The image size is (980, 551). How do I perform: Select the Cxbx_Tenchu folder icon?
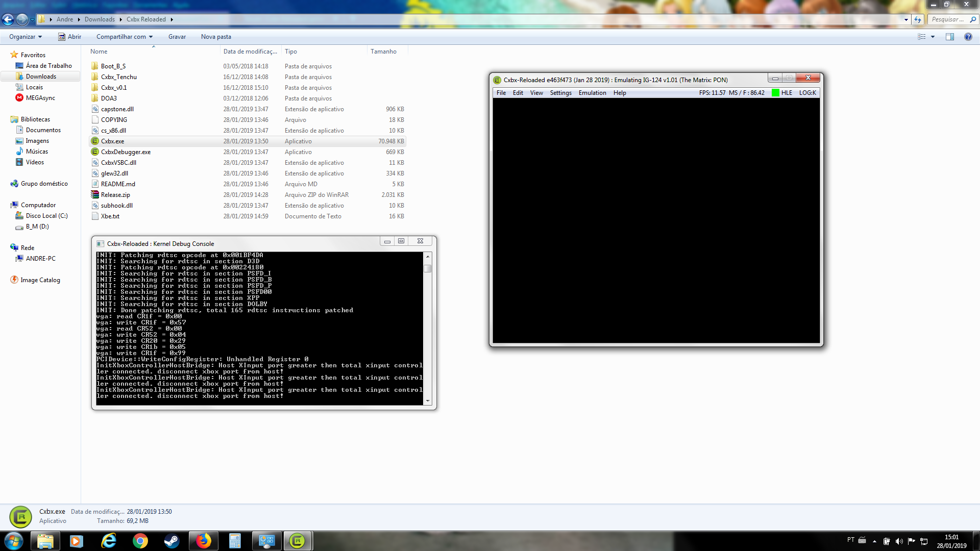tap(95, 77)
